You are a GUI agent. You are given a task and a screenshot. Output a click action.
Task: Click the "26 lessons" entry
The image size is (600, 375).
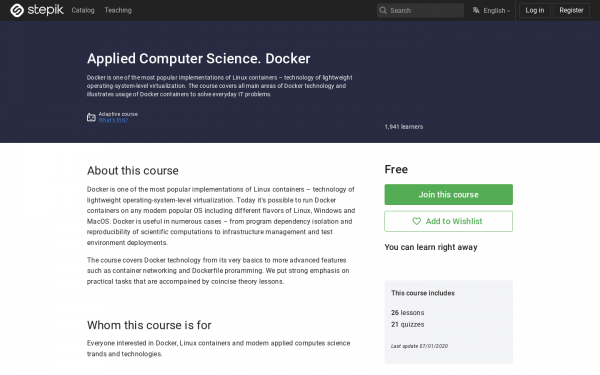tap(408, 313)
